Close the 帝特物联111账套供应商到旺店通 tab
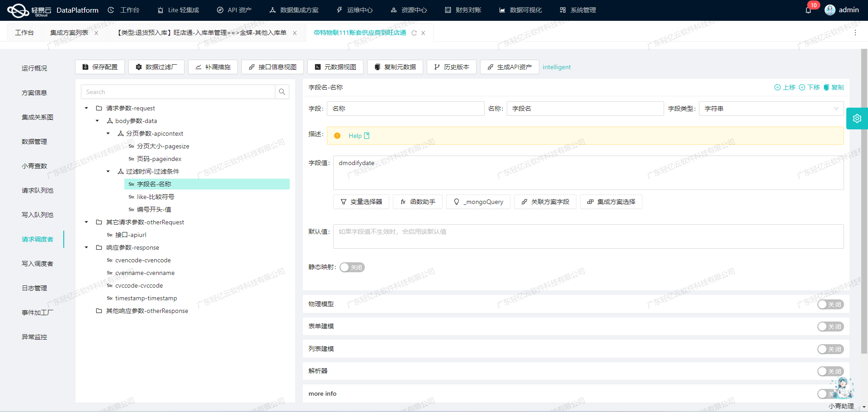 coord(423,33)
